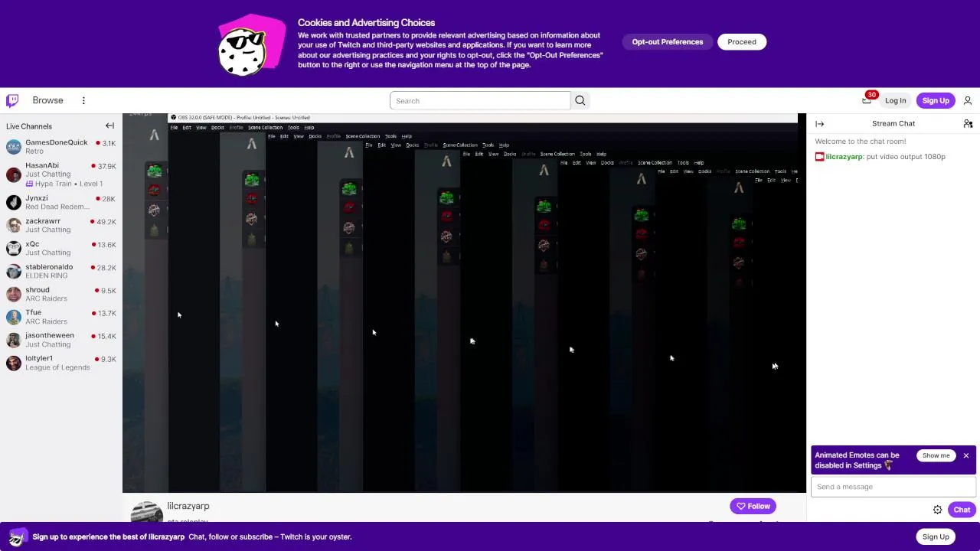Click the Send a message field
Viewport: 980px width, 551px height.
tap(893, 487)
